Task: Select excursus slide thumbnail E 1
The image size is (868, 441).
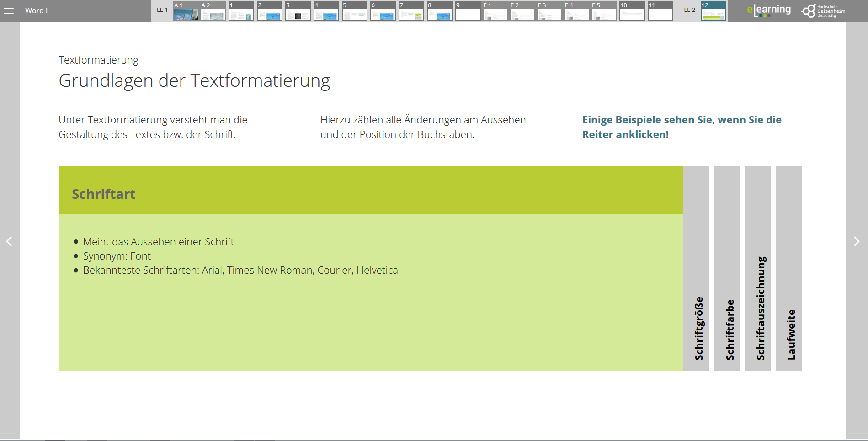Action: pyautogui.click(x=495, y=11)
